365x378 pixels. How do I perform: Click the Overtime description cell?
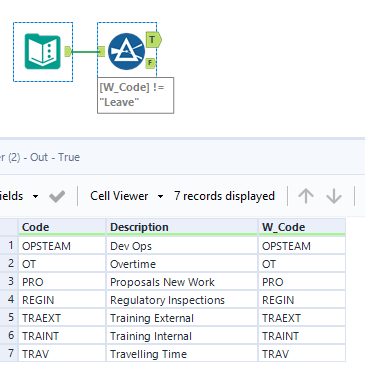(x=182, y=264)
